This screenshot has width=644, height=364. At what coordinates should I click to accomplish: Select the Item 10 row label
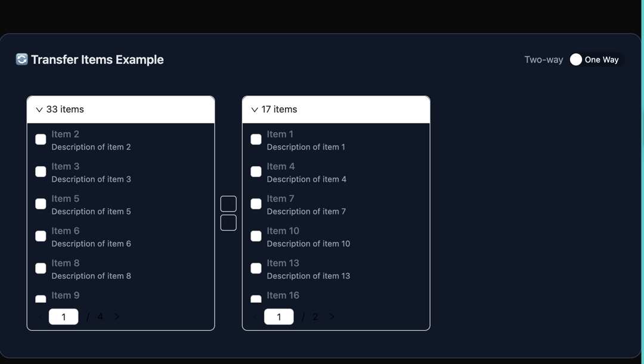pyautogui.click(x=283, y=231)
